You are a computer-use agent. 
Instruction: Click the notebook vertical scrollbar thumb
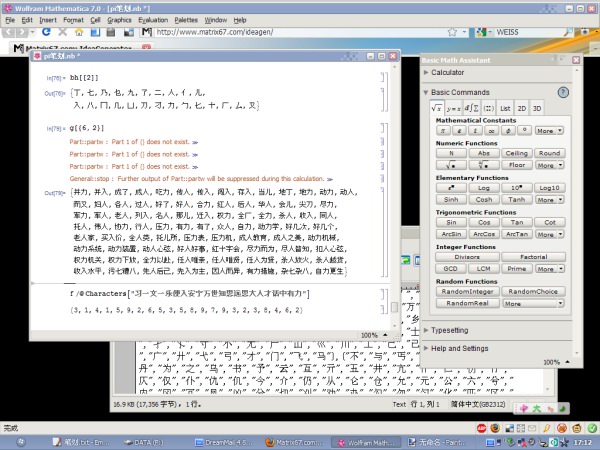(x=395, y=307)
